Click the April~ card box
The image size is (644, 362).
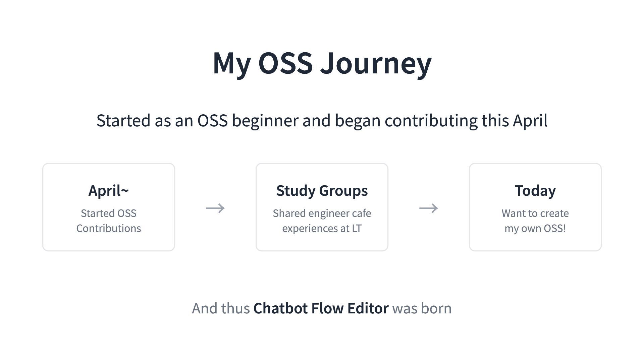(x=109, y=207)
